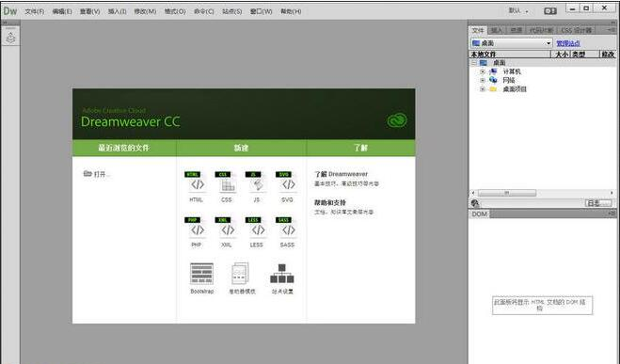The image size is (620, 364).
Task: Open the Files panel options menu icon
Action: [612, 30]
